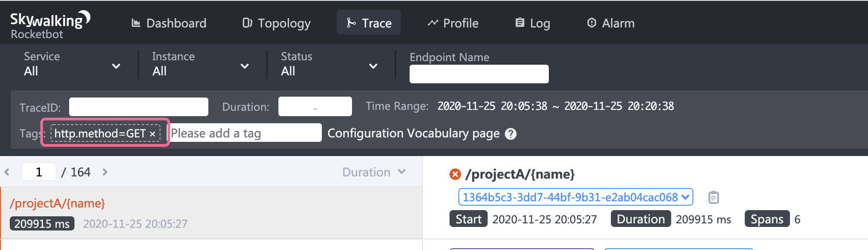Click the Spans badge

click(x=767, y=219)
